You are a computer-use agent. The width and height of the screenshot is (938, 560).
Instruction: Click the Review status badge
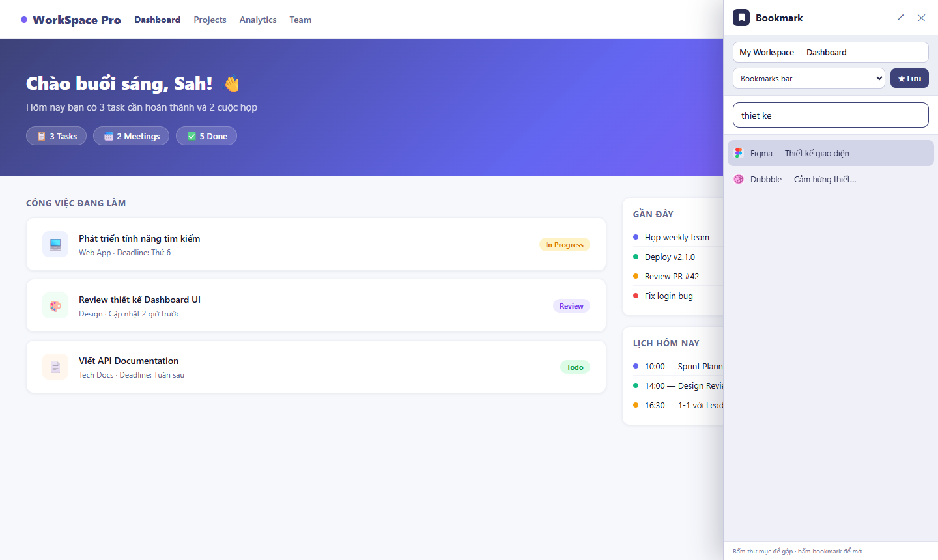(x=571, y=306)
